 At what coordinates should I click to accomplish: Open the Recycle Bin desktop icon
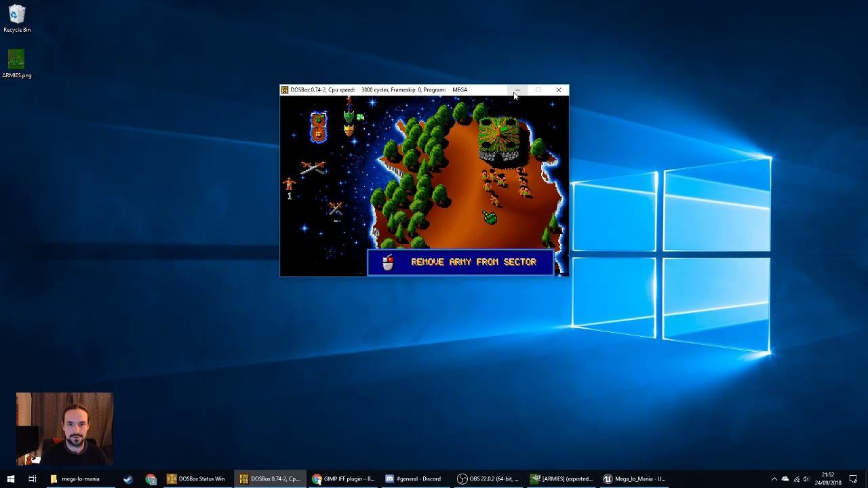coord(17,20)
